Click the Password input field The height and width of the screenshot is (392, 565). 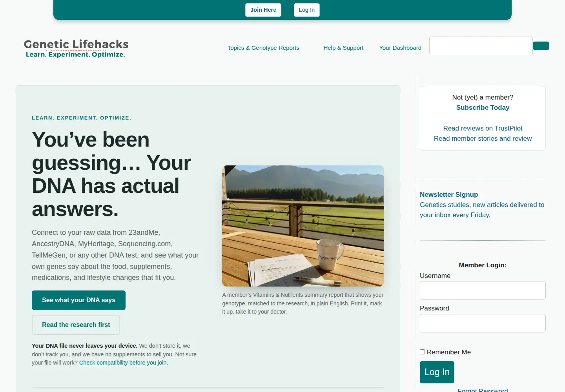tap(483, 323)
